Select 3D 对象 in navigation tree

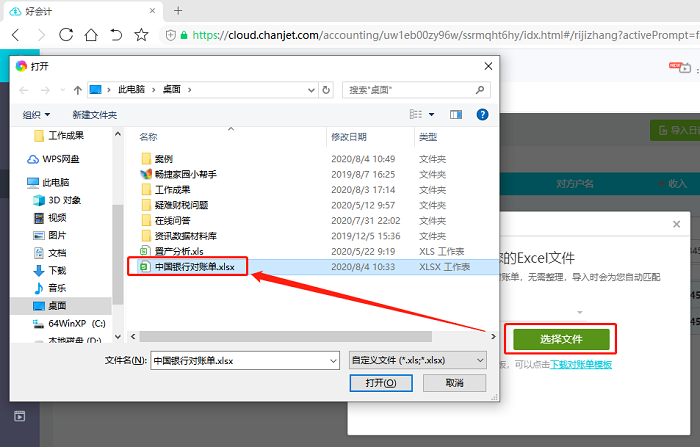[x=57, y=200]
